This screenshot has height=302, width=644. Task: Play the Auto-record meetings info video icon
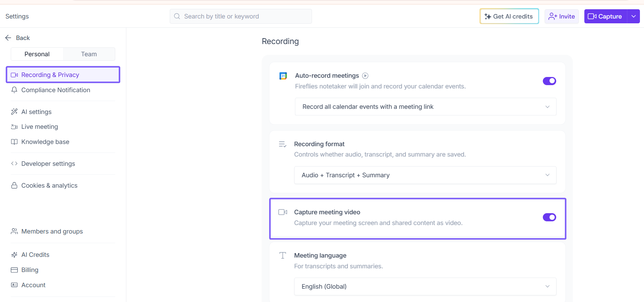(365, 76)
